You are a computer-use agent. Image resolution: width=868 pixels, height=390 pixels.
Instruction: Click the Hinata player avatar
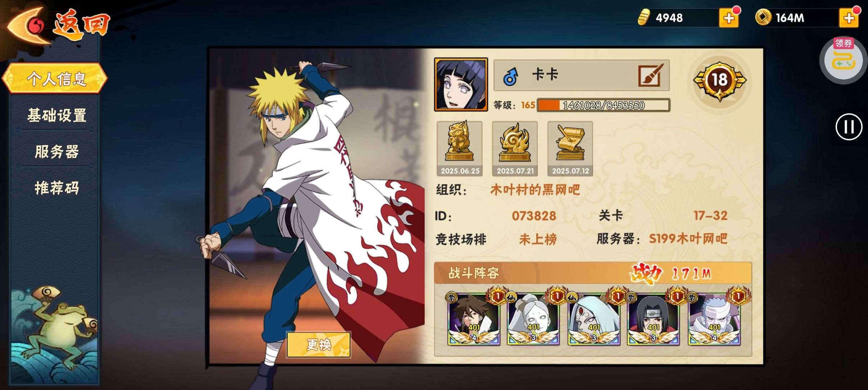461,85
